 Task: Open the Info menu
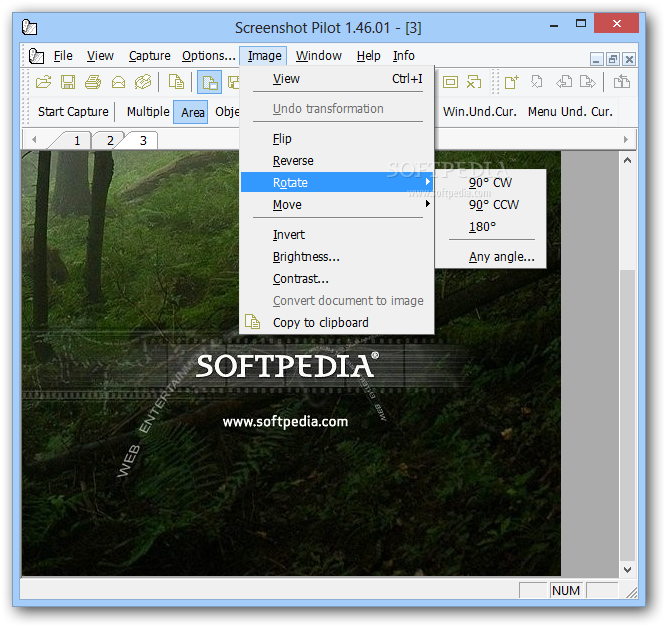point(404,56)
